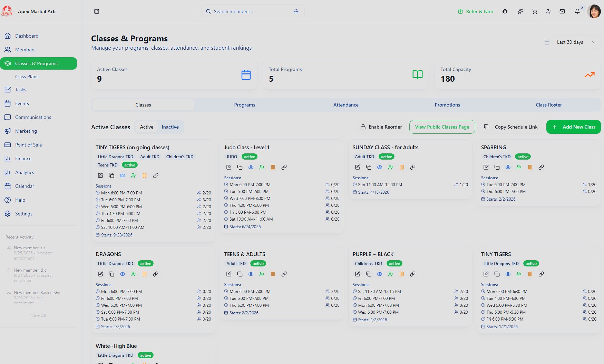This screenshot has height=364, width=604.
Task: Toggle visibility eye on SUNDAY CLASS card
Action: (x=380, y=167)
